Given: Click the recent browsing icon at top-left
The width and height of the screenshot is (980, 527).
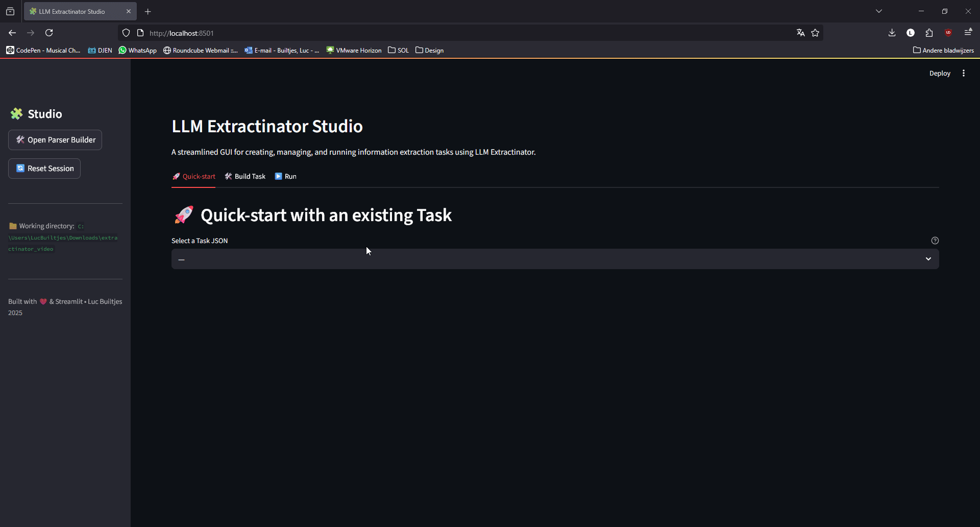Looking at the screenshot, I should [10, 12].
